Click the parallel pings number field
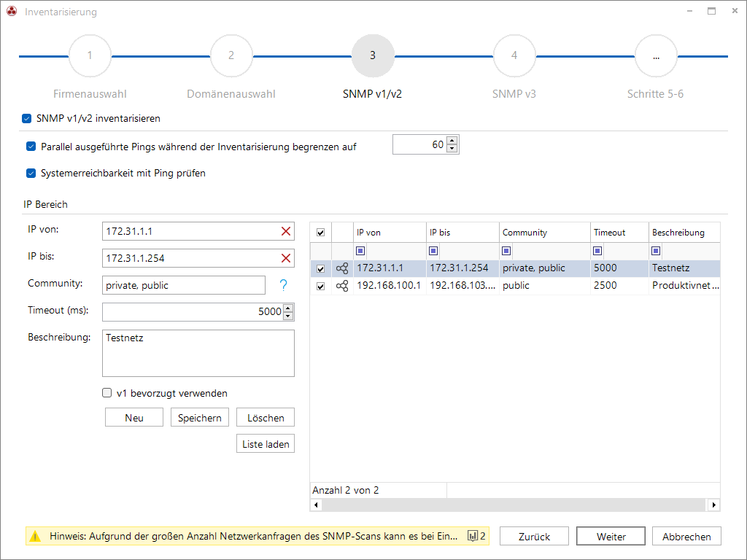The height and width of the screenshot is (560, 747). [419, 144]
